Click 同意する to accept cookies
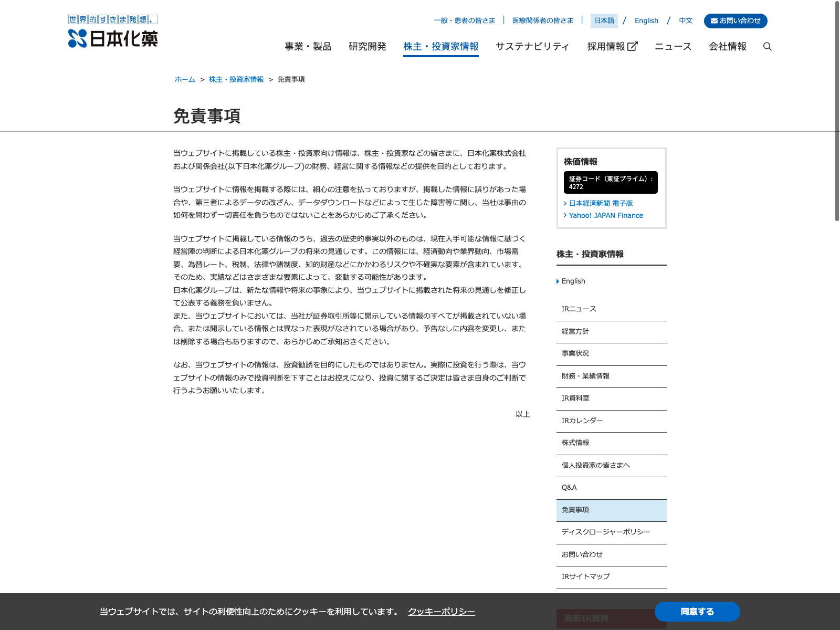840x630 pixels. click(x=697, y=612)
